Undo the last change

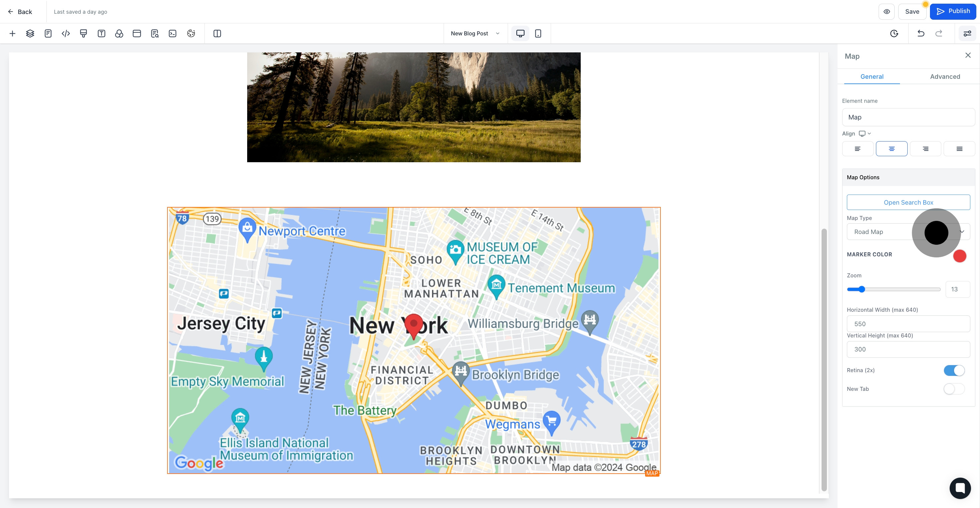point(921,33)
